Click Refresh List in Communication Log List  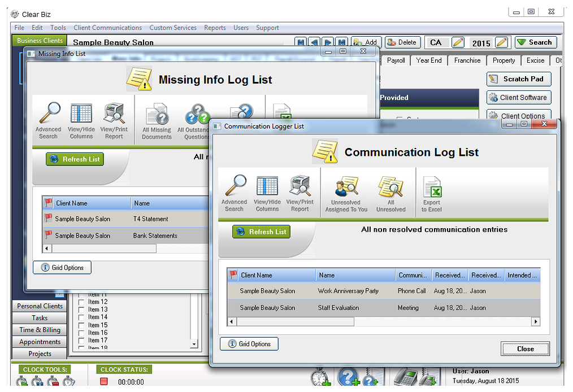pos(261,231)
